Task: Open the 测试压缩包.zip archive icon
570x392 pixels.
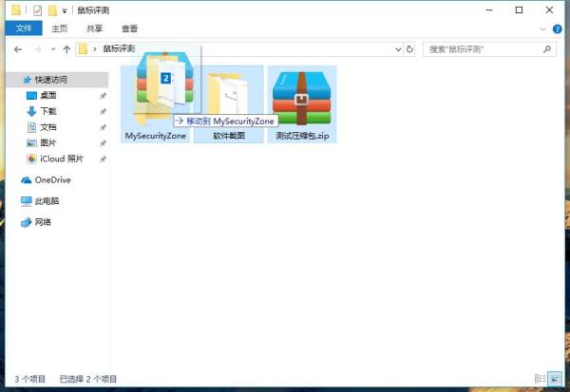Action: coord(301,98)
